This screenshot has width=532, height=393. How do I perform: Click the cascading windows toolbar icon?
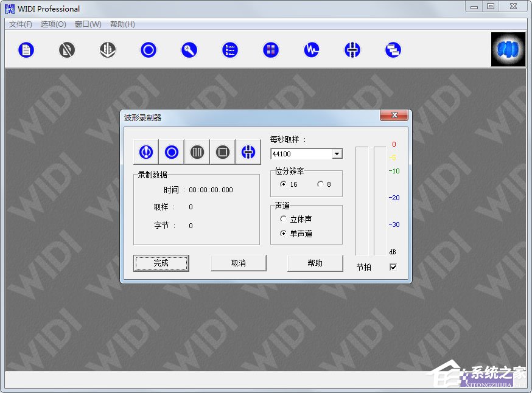click(x=393, y=50)
